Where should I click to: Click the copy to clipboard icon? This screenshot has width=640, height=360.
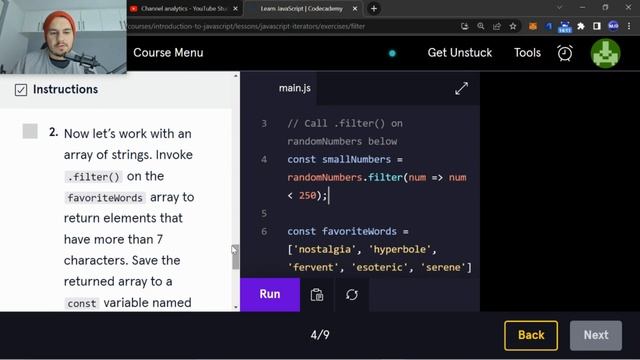tap(317, 294)
